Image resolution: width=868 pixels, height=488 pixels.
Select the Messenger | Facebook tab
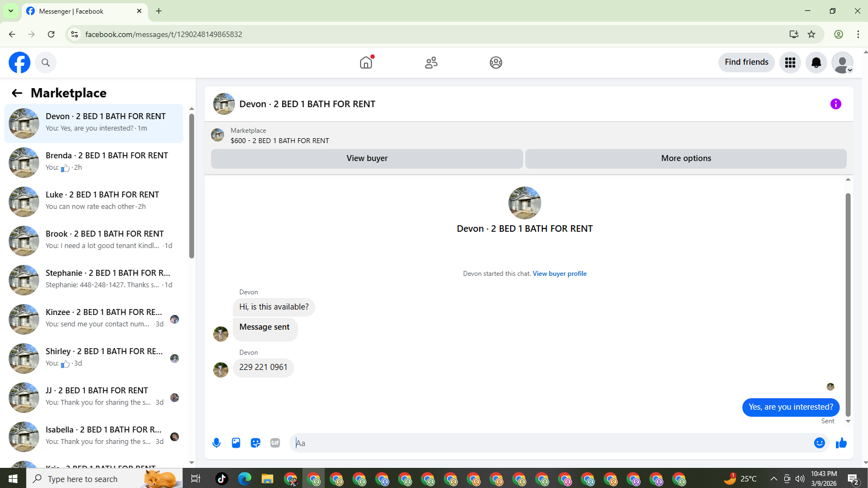84,11
